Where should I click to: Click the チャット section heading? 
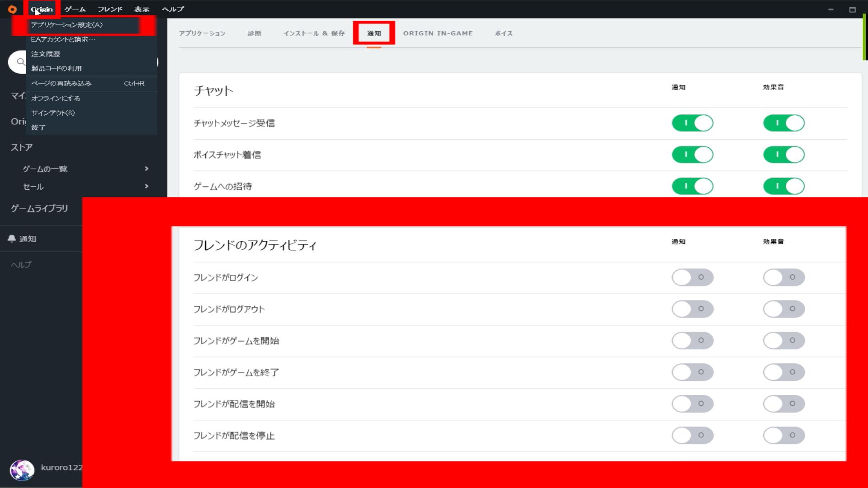pos(213,91)
